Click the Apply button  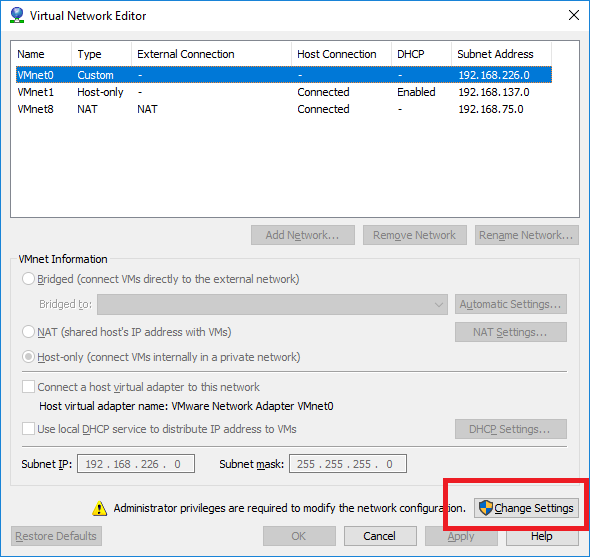461,536
